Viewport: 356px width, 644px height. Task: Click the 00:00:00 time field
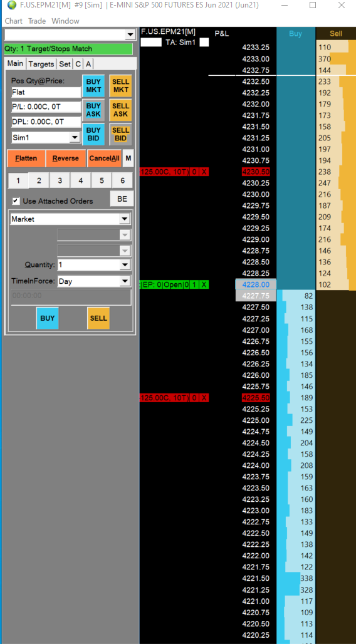click(71, 297)
